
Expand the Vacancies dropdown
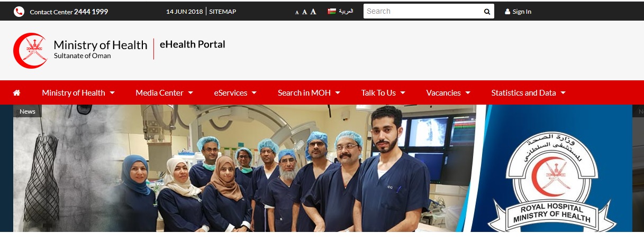point(448,93)
